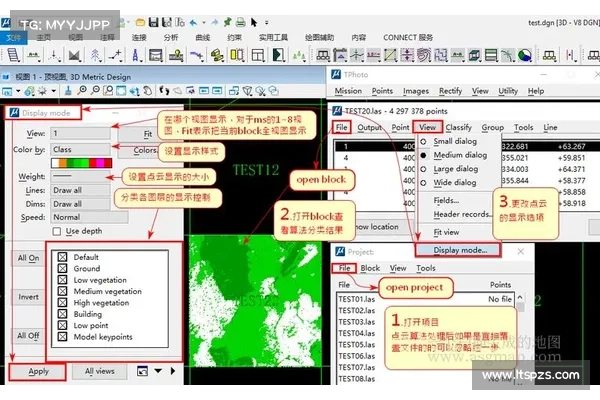
Task: Click the Zoom Out magnifier icon
Action: pyautogui.click(x=95, y=91)
